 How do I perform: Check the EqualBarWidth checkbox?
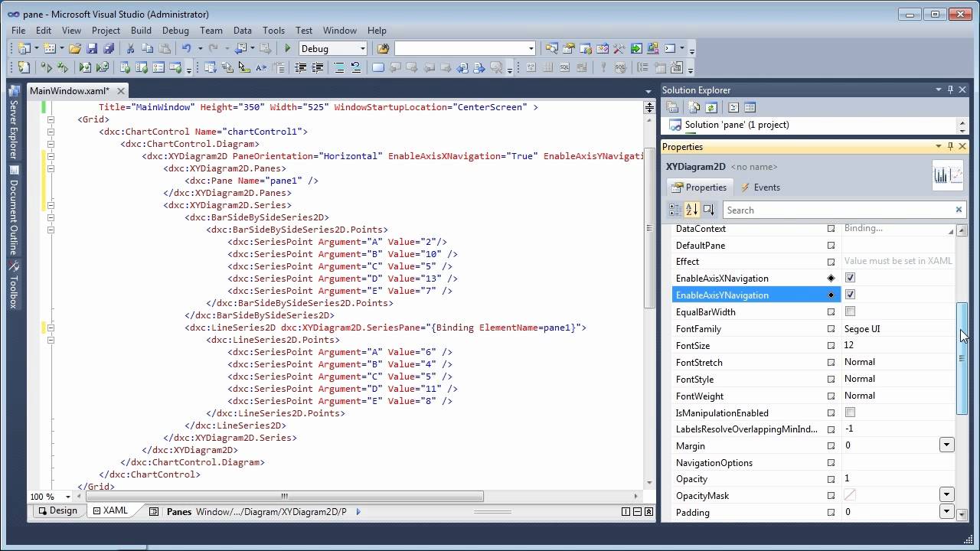[850, 311]
